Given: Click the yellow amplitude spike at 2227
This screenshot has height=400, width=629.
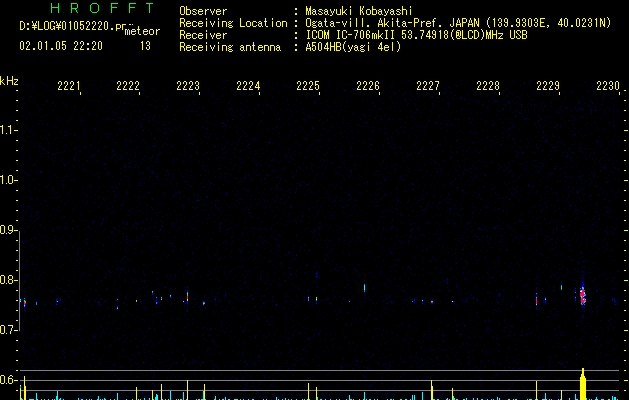Looking at the screenshot, I should pos(432,390).
